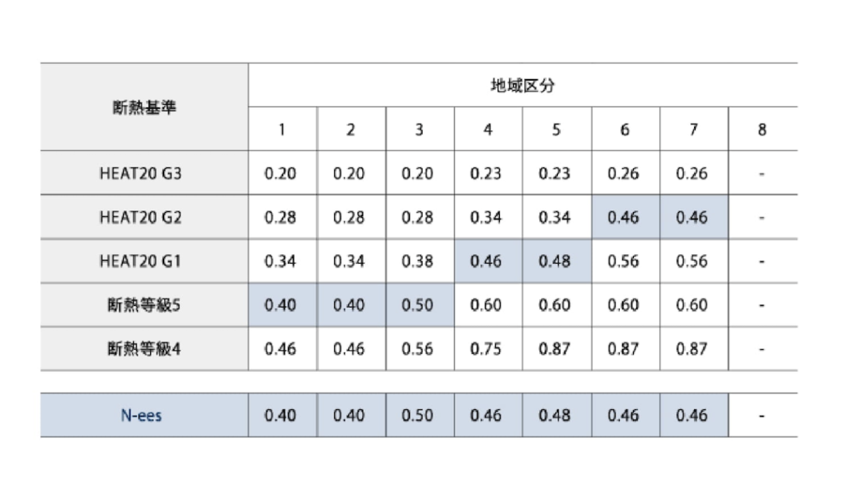845x504 pixels.
Task: Select highlighted 0.50 cell in 断熱等級5 row
Action: point(419,305)
